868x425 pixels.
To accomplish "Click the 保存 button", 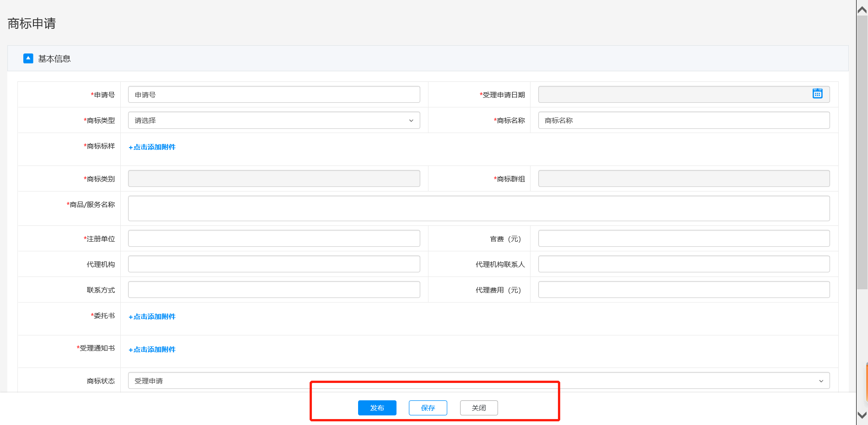I will (428, 408).
